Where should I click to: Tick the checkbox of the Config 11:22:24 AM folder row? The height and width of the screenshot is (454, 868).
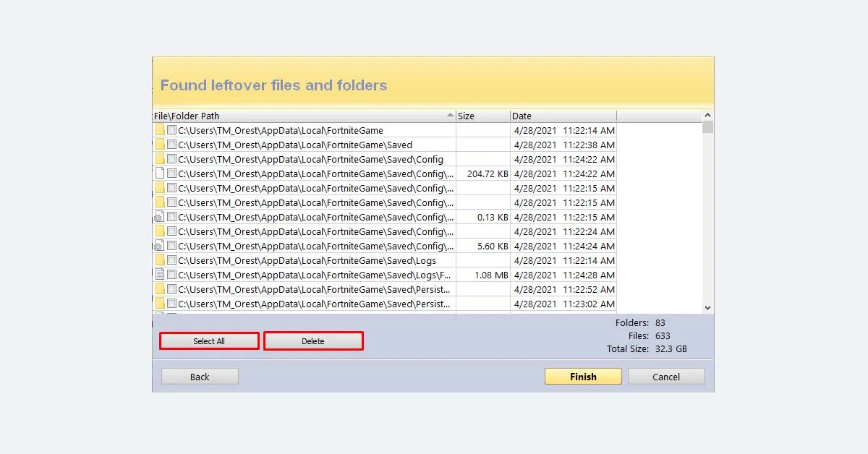171,231
